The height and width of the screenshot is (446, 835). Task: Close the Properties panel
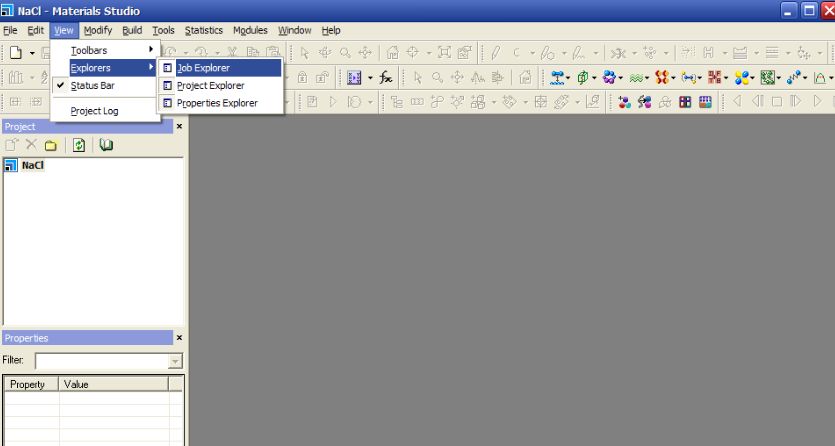point(180,338)
